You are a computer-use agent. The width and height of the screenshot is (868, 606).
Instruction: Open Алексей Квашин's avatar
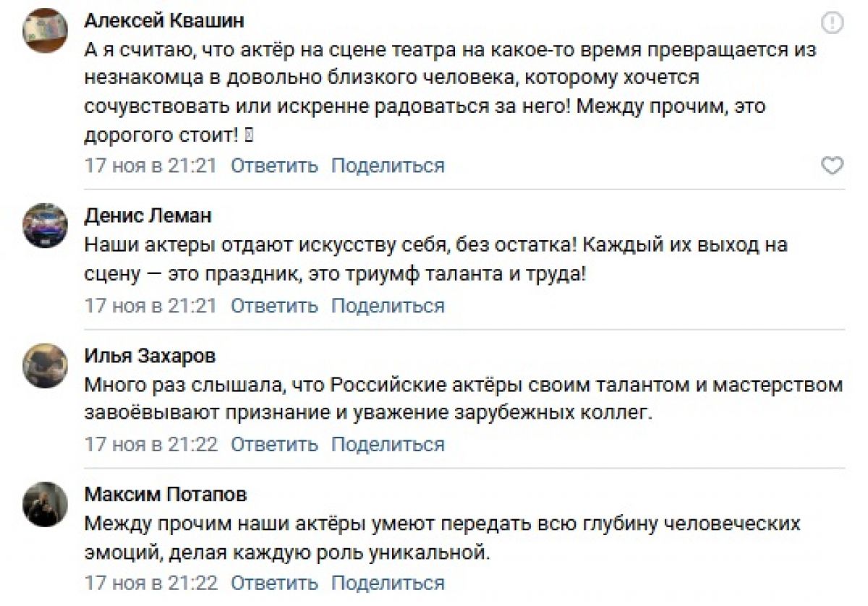point(46,30)
